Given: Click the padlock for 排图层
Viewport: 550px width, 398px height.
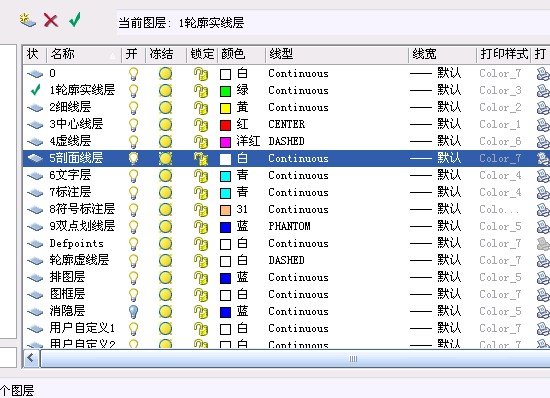Looking at the screenshot, I should pos(201,277).
